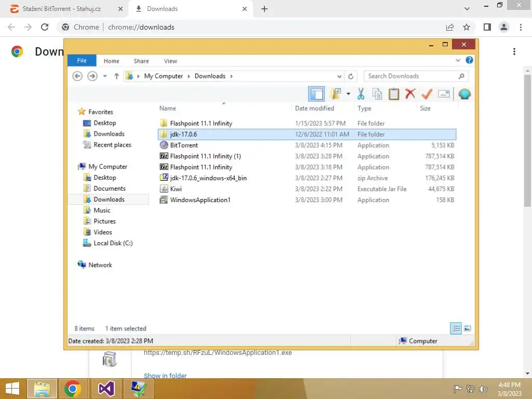
Task: Expand the ribbon with the chevron
Action: pyautogui.click(x=458, y=60)
